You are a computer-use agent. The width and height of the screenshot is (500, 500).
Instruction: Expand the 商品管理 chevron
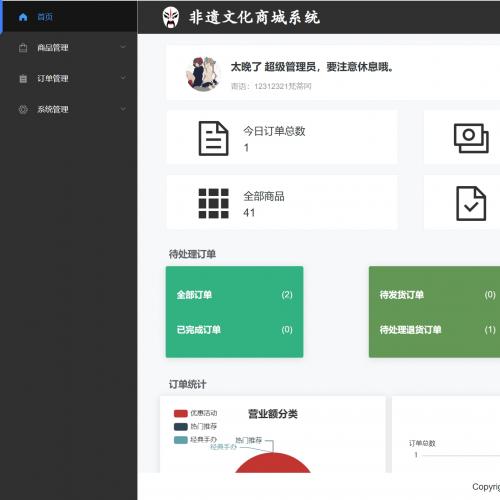(x=123, y=47)
